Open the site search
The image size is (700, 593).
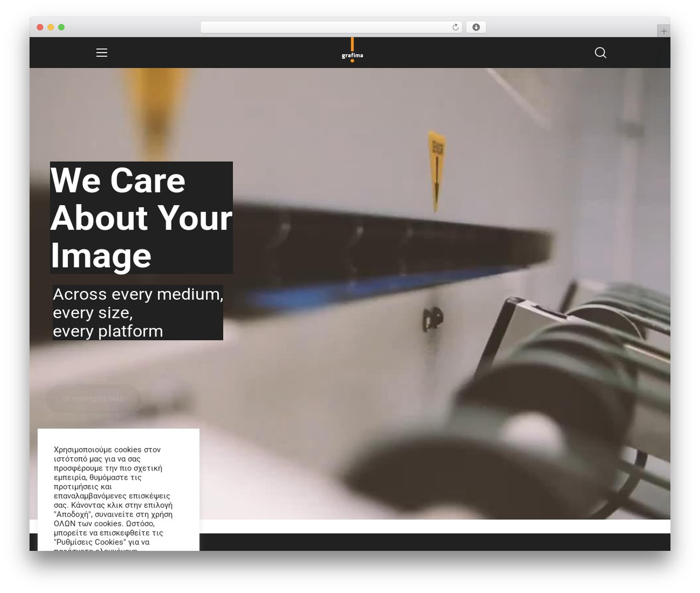(600, 53)
